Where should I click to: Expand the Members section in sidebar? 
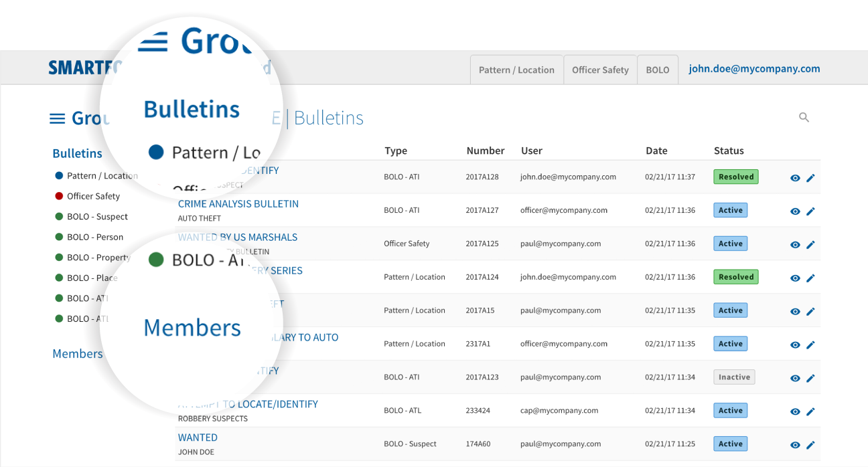pos(77,354)
